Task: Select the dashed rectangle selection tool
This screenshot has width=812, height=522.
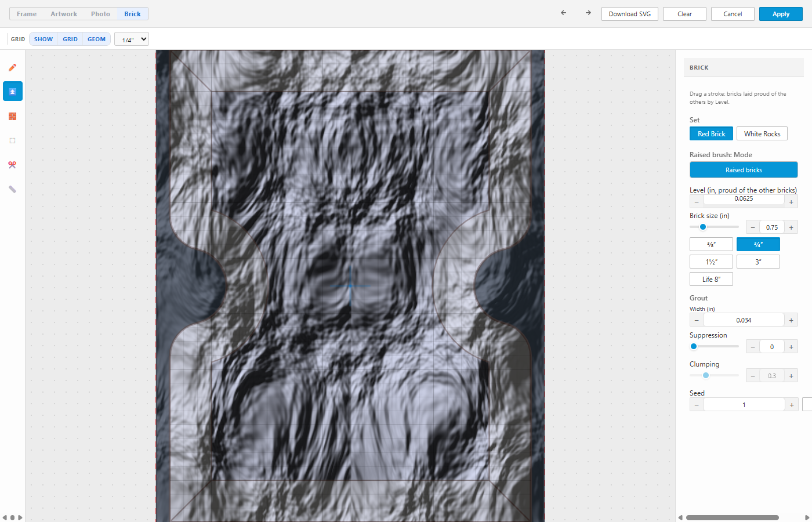Action: (x=12, y=140)
